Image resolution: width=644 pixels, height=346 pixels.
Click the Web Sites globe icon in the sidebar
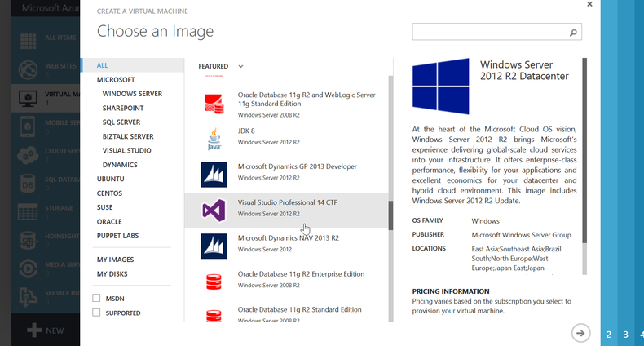click(28, 69)
